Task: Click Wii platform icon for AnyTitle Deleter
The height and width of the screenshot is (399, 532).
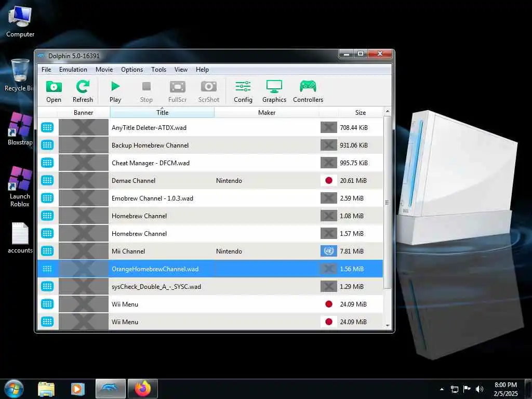Action: click(x=47, y=128)
